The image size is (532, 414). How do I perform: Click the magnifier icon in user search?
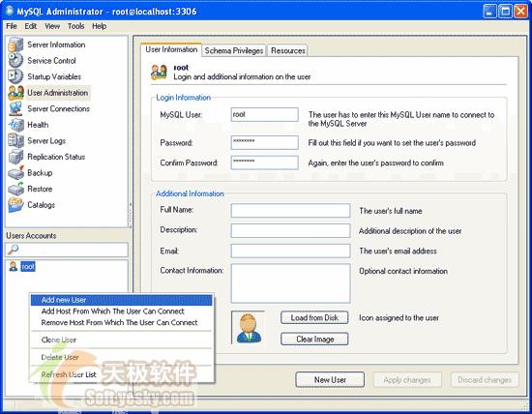[13, 250]
